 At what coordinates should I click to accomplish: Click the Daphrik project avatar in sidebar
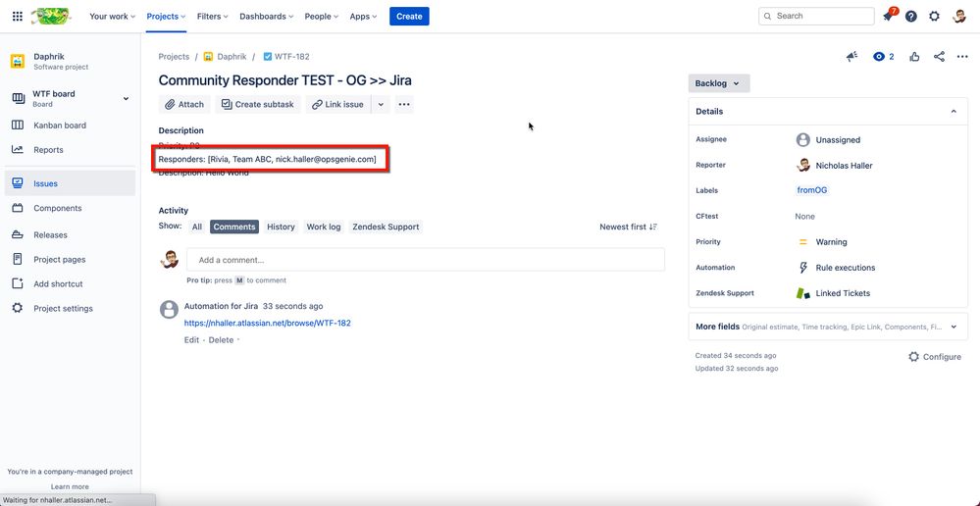click(x=18, y=61)
